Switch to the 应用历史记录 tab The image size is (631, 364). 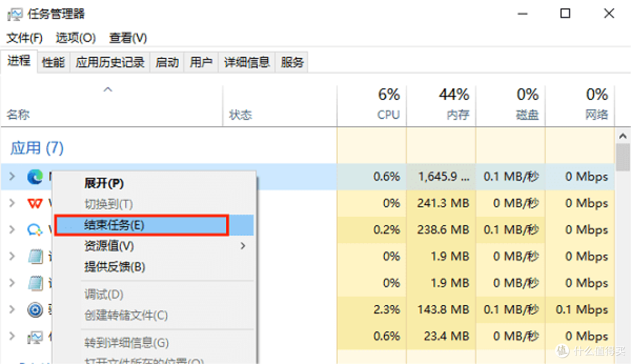coord(110,63)
